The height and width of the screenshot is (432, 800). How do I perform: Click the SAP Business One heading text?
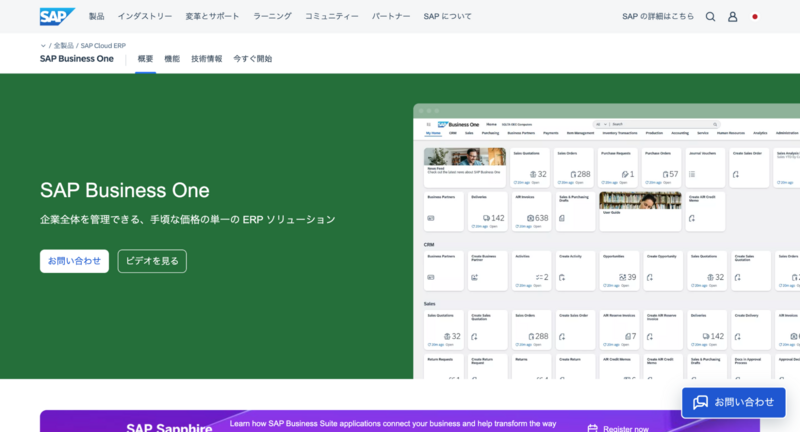tap(125, 190)
